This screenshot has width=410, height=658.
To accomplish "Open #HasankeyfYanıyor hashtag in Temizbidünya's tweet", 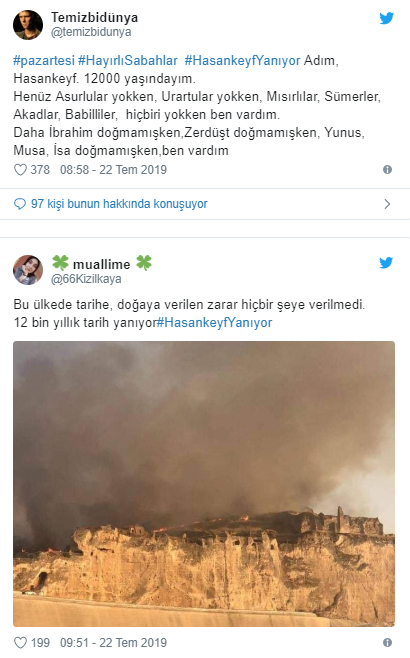I will click(x=243, y=61).
